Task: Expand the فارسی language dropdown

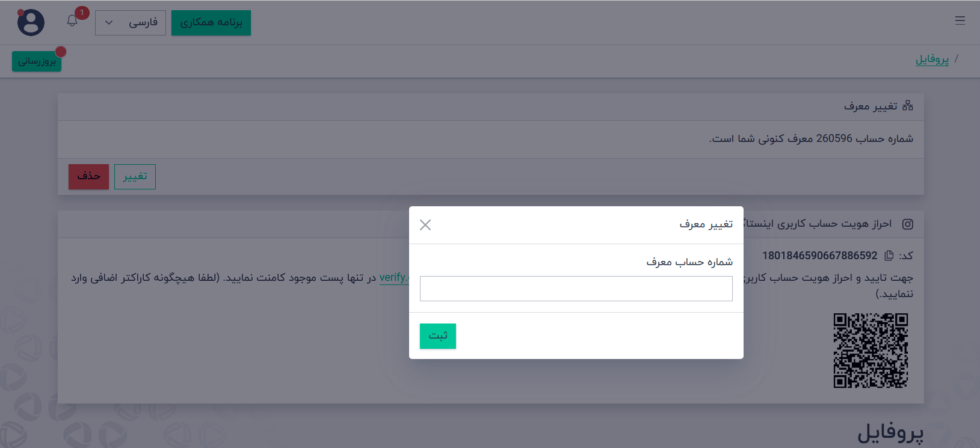Action: pyautogui.click(x=130, y=22)
